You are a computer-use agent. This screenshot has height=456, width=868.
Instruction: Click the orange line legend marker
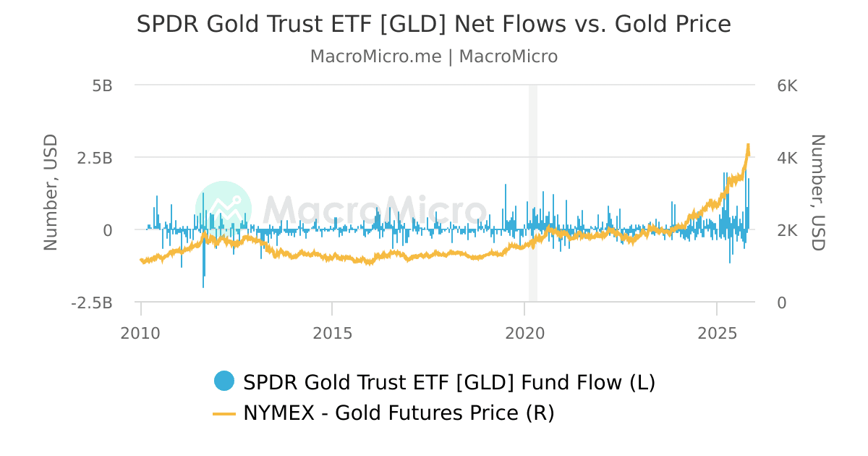pyautogui.click(x=224, y=413)
